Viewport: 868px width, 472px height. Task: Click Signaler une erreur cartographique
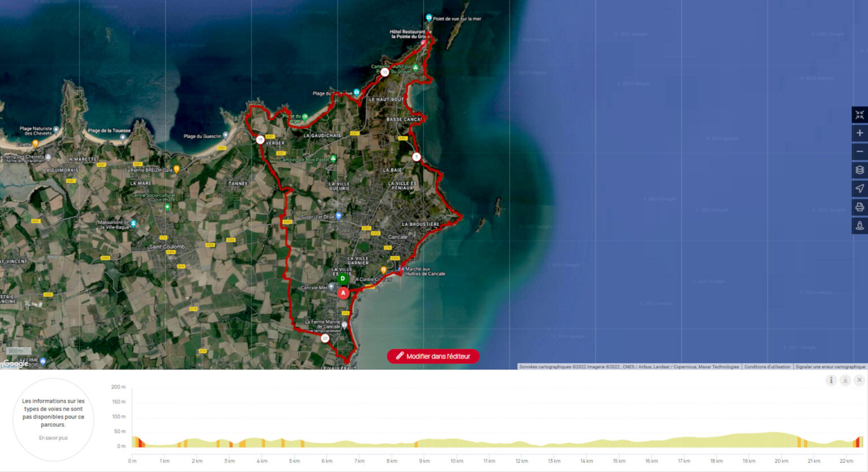(830, 367)
